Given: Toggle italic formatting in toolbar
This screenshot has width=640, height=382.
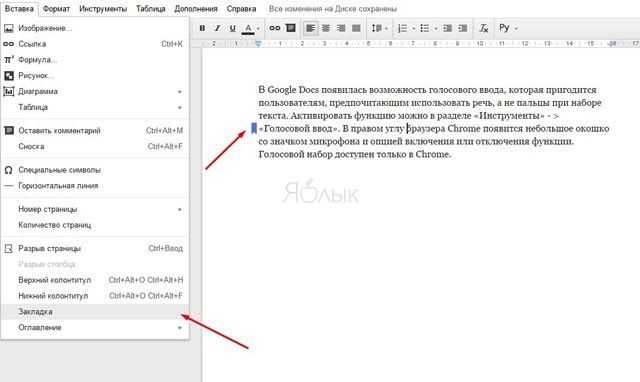Looking at the screenshot, I should pos(217,28).
